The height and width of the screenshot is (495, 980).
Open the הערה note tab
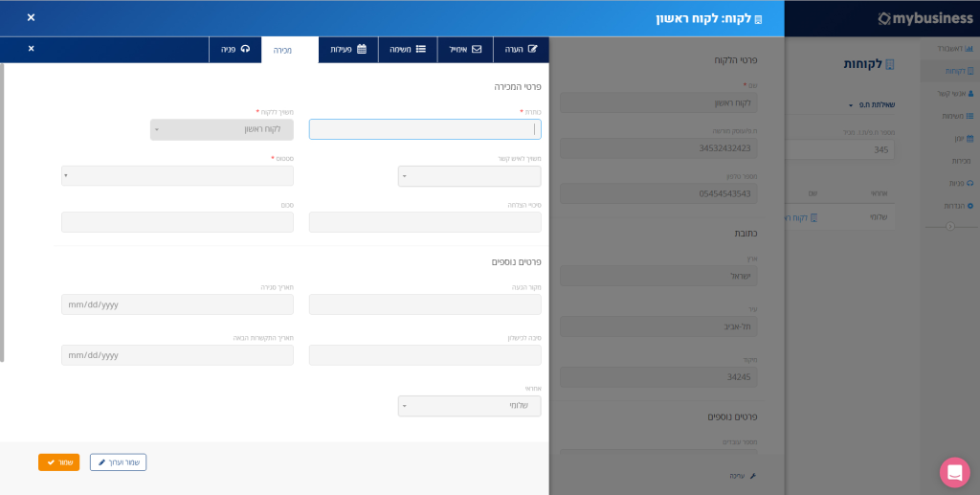pyautogui.click(x=522, y=50)
